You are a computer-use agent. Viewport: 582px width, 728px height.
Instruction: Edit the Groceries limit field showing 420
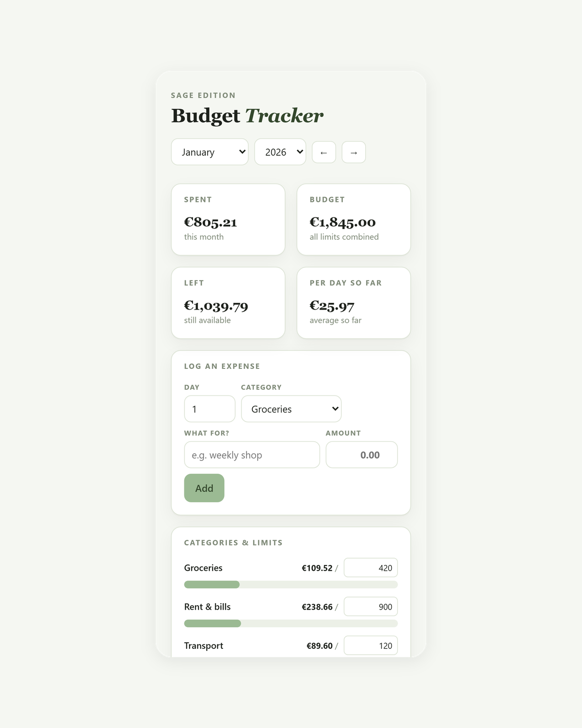[x=371, y=568]
